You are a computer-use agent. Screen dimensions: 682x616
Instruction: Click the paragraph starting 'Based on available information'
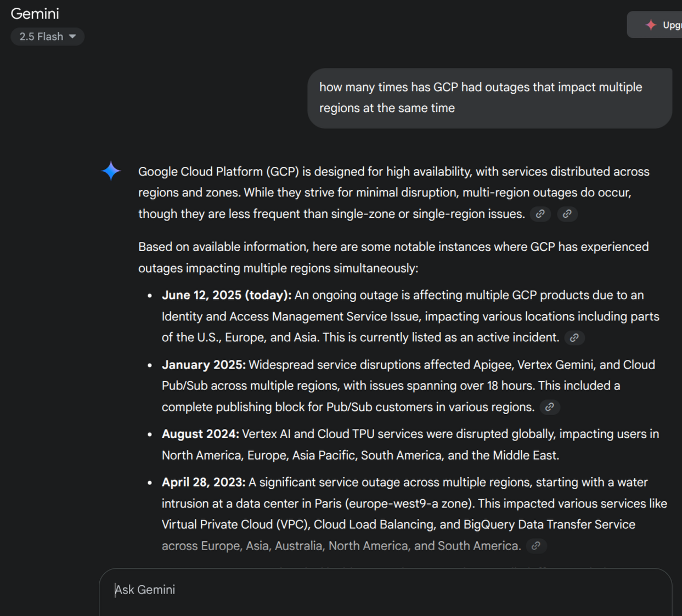(393, 257)
